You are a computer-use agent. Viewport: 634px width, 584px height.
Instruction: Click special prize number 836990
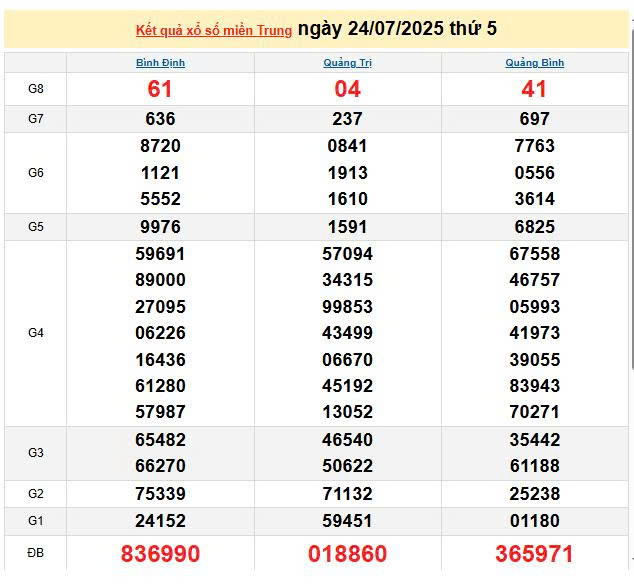(161, 554)
